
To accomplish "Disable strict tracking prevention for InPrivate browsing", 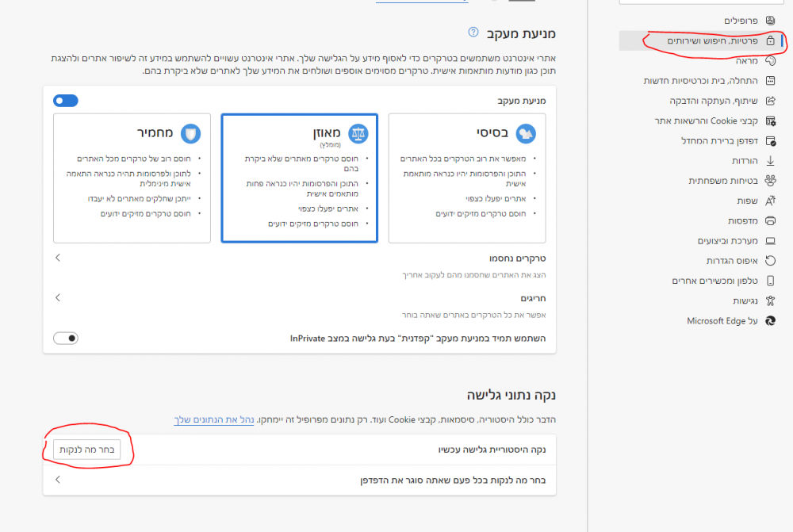I will (66, 338).
